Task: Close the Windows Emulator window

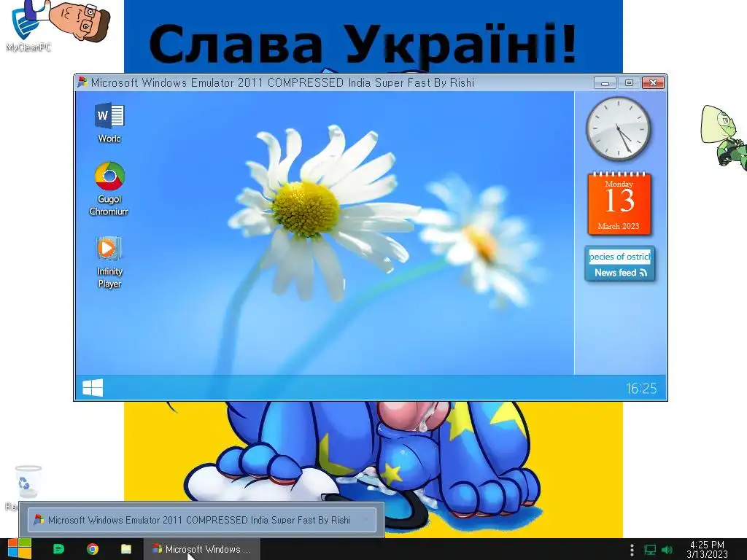Action: [x=653, y=83]
